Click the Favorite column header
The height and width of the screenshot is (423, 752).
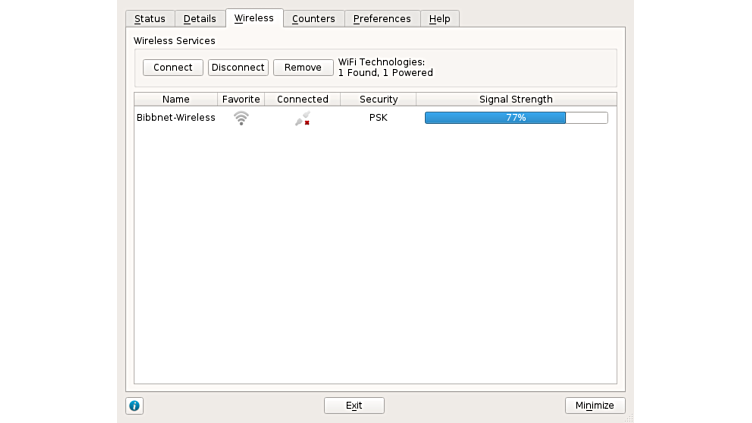(241, 100)
